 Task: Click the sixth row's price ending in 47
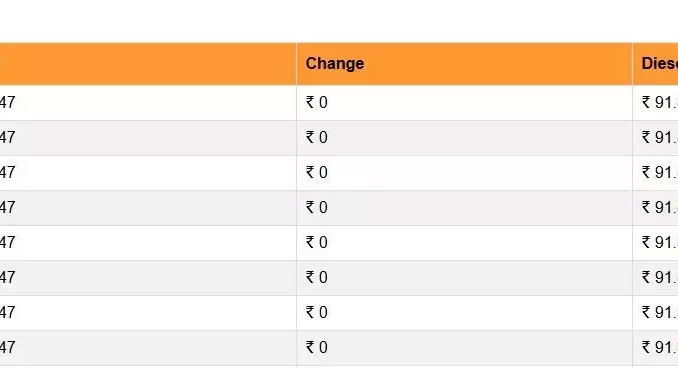(x=7, y=278)
